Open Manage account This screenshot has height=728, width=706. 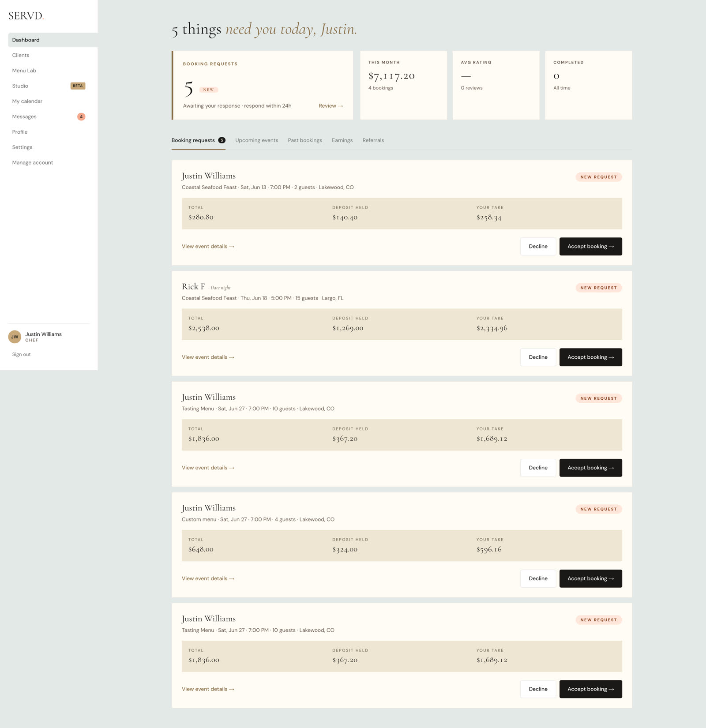tap(33, 162)
